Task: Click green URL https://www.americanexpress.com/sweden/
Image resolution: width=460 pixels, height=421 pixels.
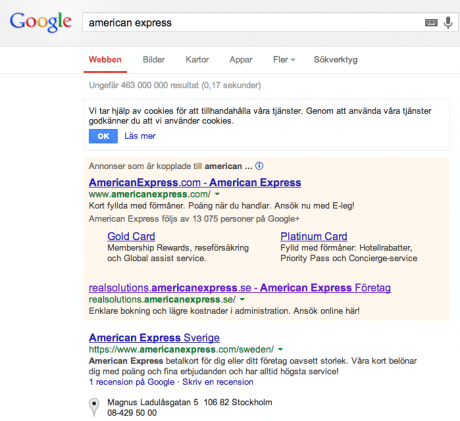Action: pyautogui.click(x=181, y=349)
